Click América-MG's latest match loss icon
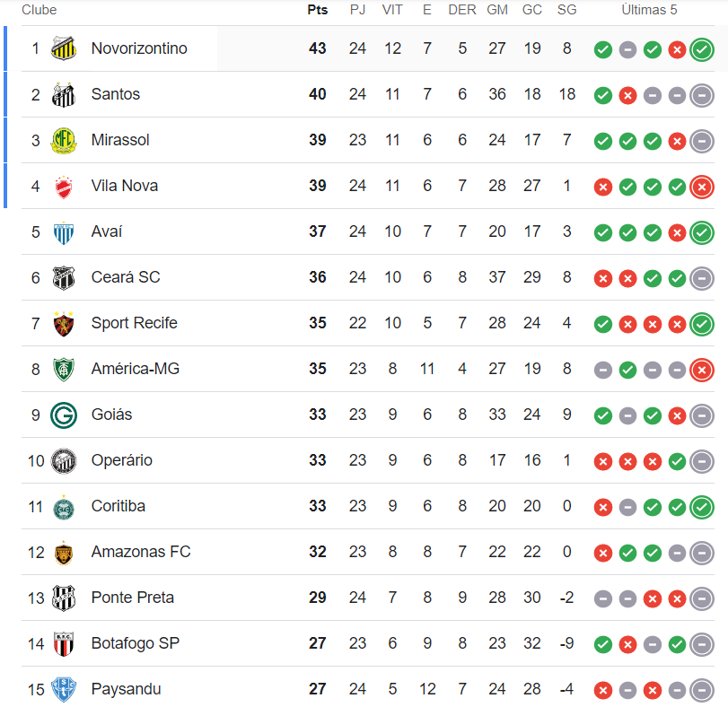 click(702, 369)
